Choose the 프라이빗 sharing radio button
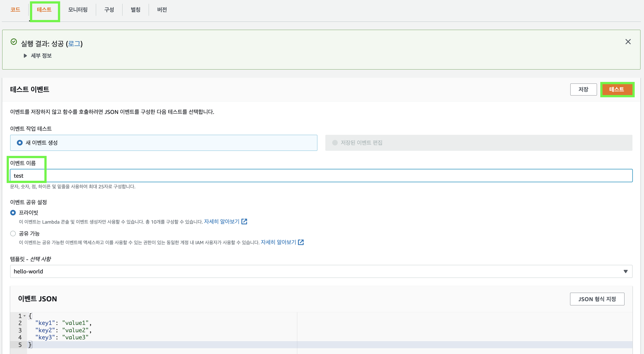This screenshot has width=644, height=354. (13, 213)
